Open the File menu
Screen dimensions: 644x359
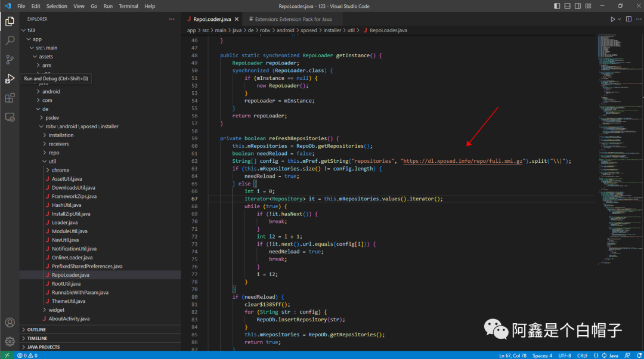pyautogui.click(x=21, y=6)
